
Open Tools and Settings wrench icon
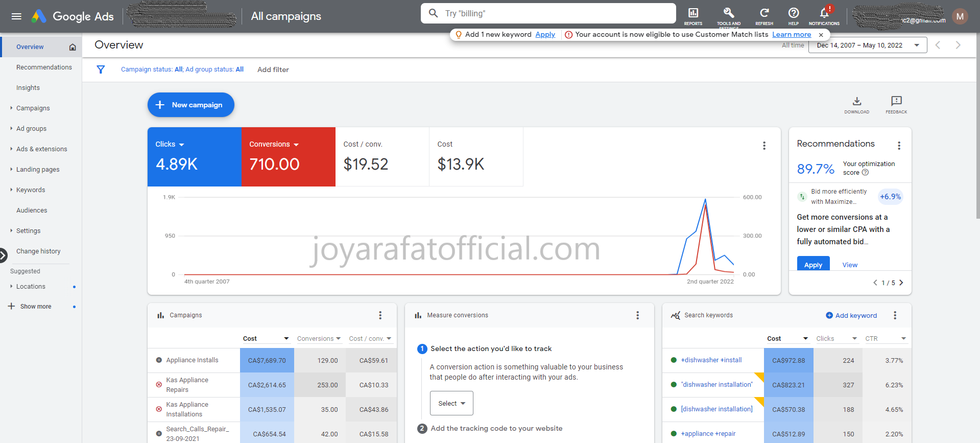729,16
